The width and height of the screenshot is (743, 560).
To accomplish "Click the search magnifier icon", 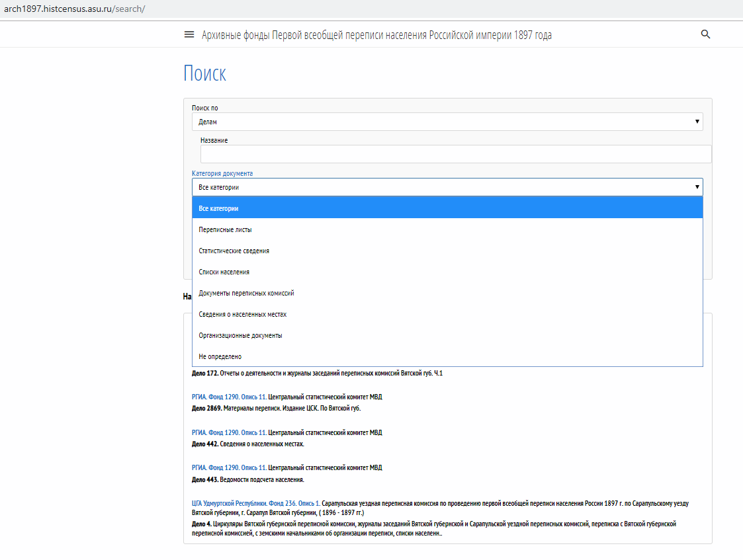I will coord(705,35).
